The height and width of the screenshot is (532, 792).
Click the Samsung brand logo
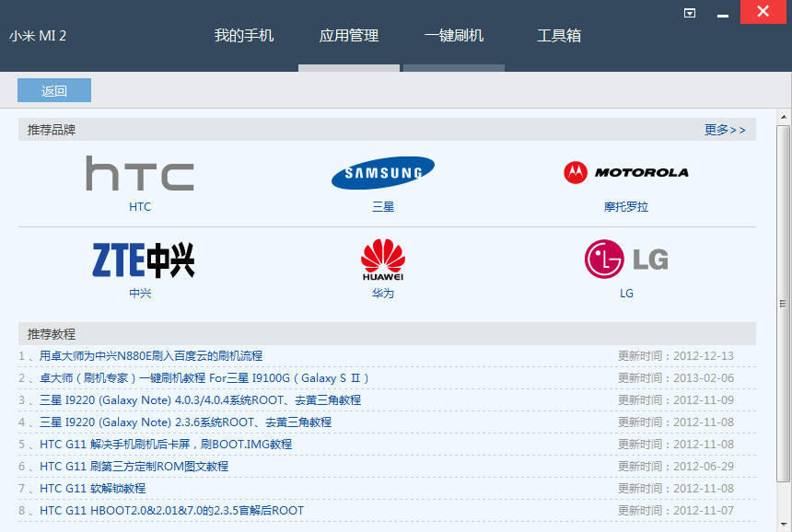[x=383, y=173]
